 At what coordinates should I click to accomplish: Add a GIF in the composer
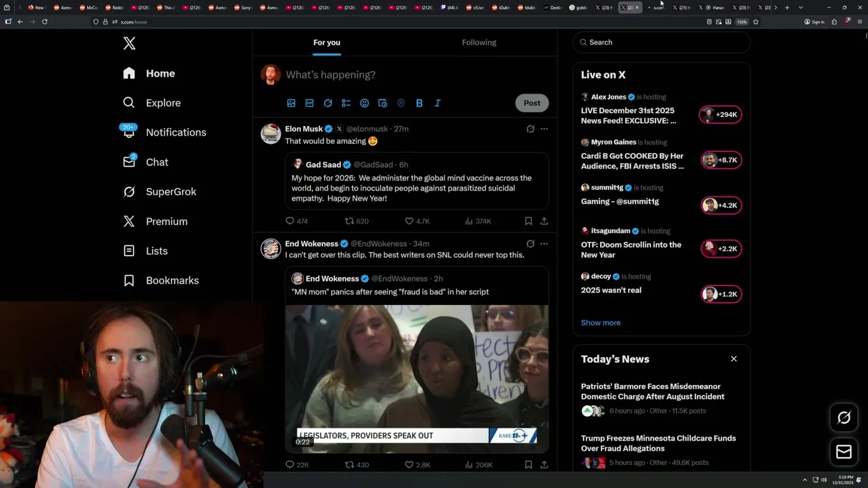(309, 103)
